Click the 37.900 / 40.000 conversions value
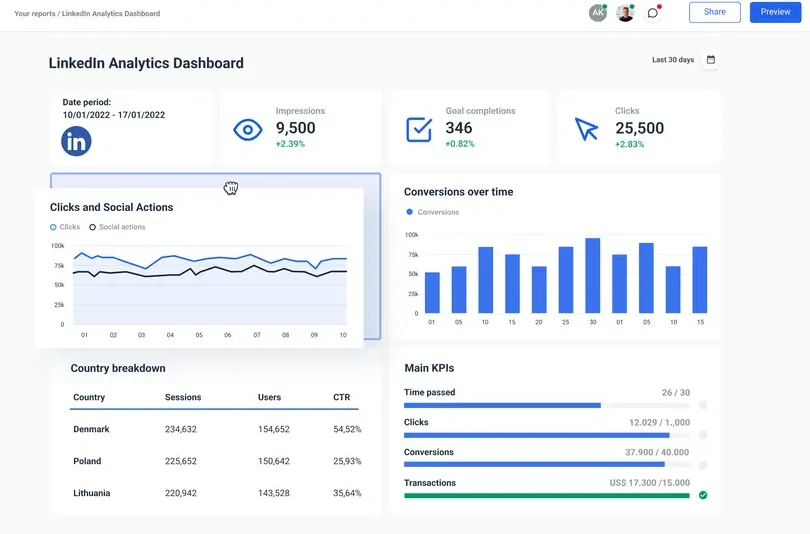This screenshot has width=810, height=534. pos(657,452)
